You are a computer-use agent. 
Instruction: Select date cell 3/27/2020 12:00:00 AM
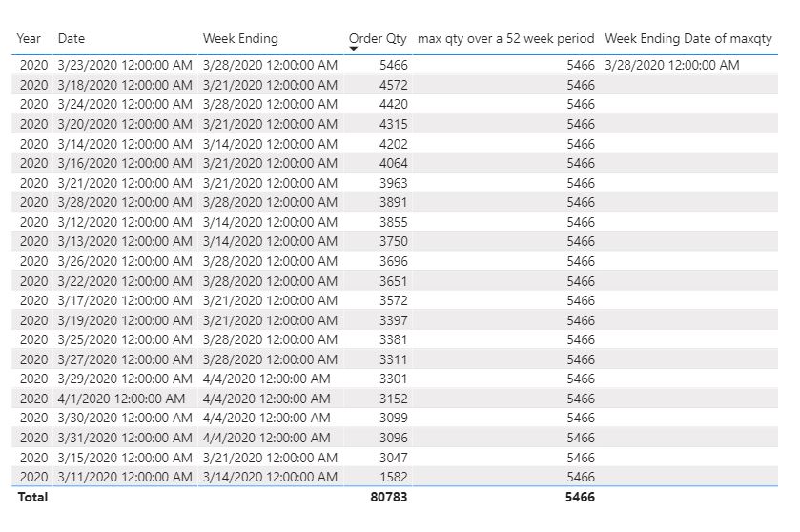click(x=125, y=360)
